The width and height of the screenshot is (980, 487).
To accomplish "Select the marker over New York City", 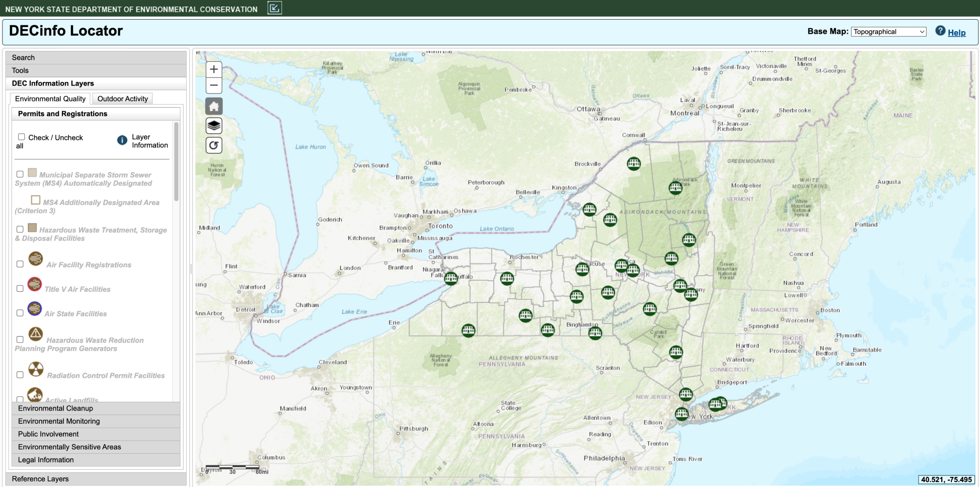I will (x=682, y=414).
